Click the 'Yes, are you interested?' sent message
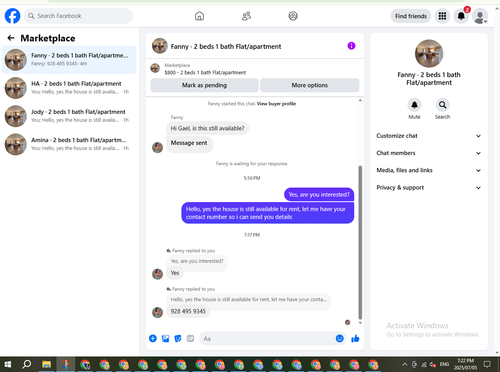This screenshot has height=372, width=500. coord(319,195)
